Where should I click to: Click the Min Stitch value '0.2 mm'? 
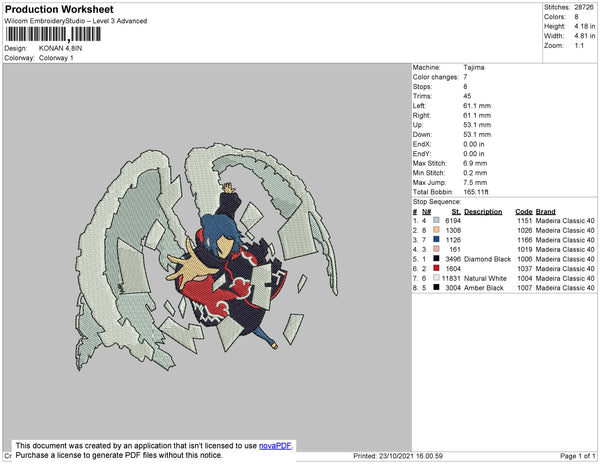[x=475, y=173]
